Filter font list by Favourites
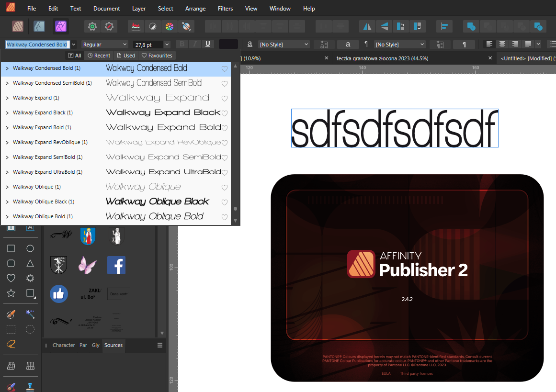556x392 pixels. pos(157,55)
